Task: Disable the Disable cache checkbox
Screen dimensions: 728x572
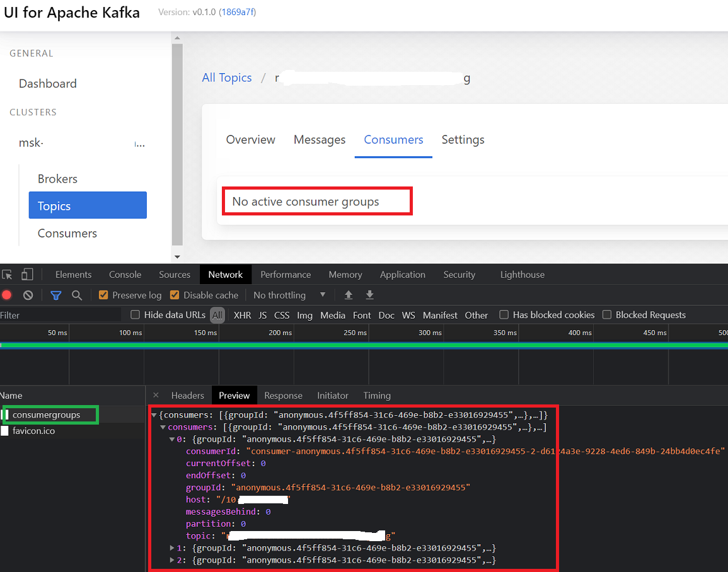Action: tap(175, 295)
